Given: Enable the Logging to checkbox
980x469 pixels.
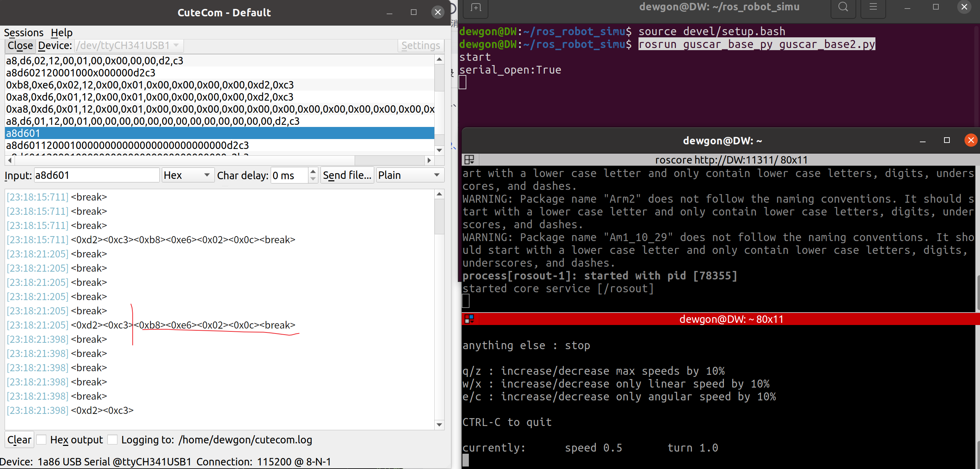Looking at the screenshot, I should 113,440.
